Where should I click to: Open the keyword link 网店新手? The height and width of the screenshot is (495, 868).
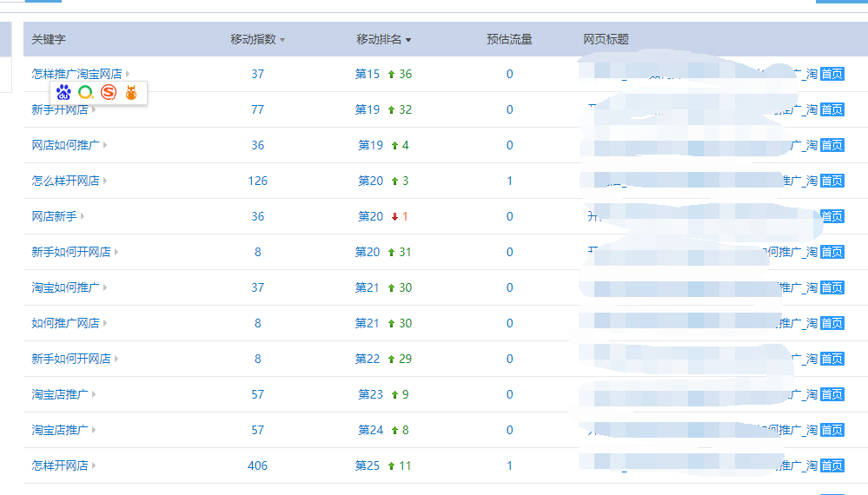tap(54, 216)
